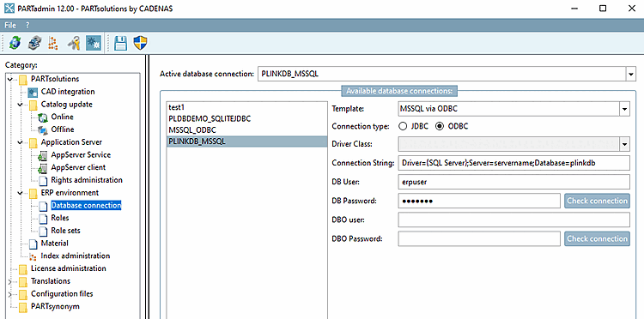This screenshot has width=644, height=319.
Task: Click the DBO Password field
Action: (x=479, y=238)
